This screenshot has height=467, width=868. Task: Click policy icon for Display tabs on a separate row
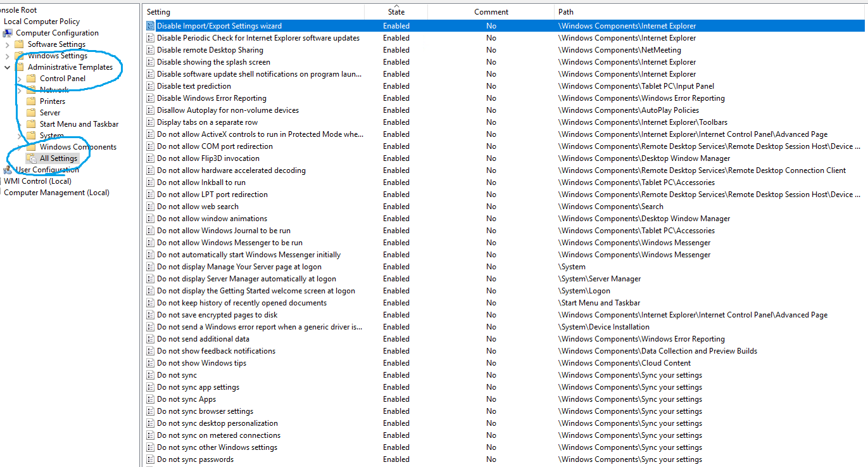coord(151,122)
